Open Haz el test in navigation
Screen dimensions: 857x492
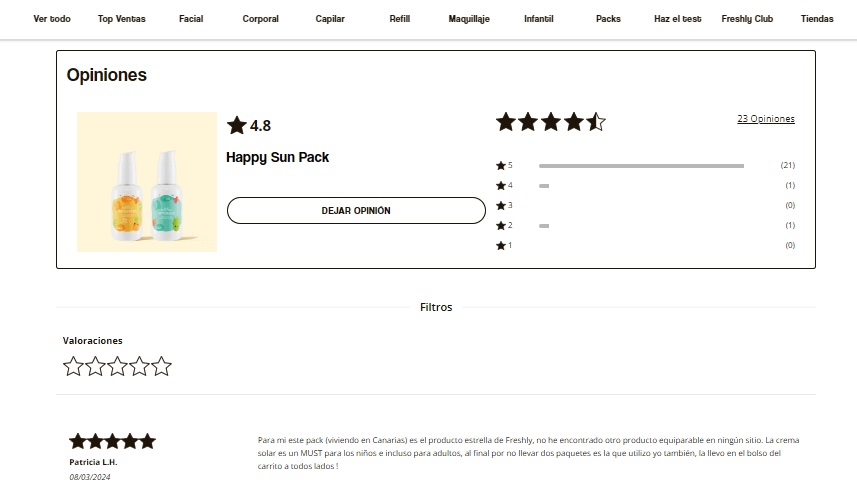click(x=677, y=19)
